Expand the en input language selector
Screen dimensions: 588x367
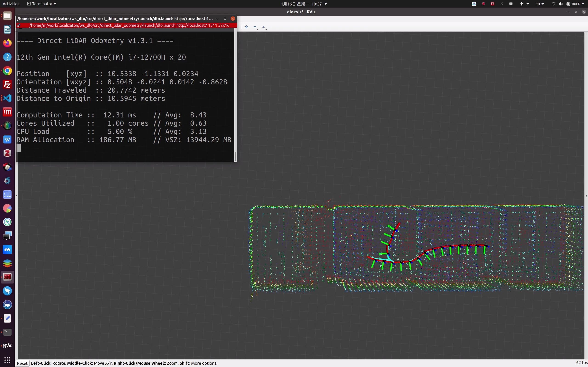[539, 4]
